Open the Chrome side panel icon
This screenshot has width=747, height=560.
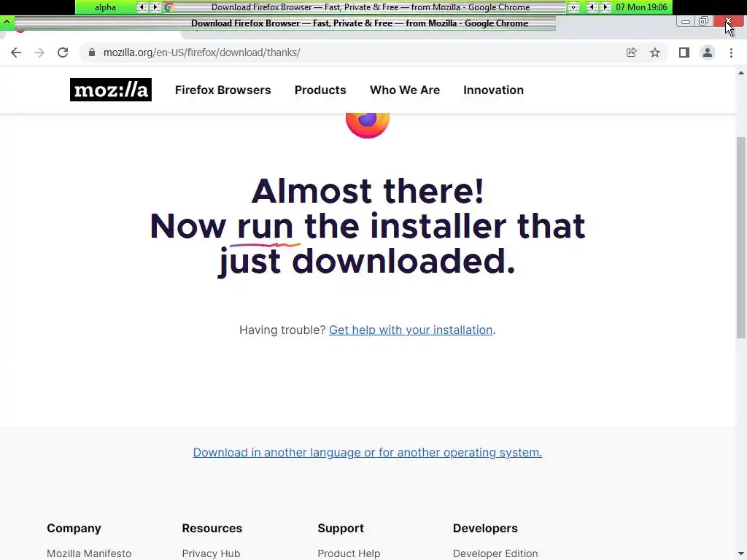684,52
